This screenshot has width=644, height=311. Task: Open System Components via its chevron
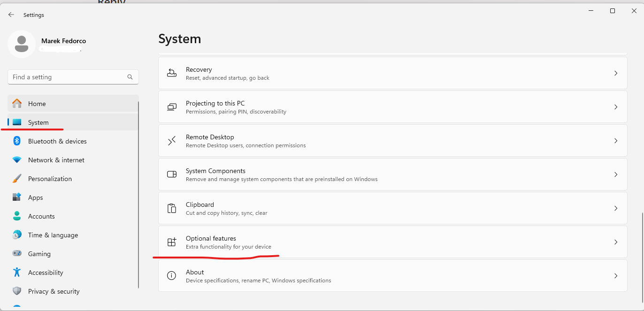[616, 174]
